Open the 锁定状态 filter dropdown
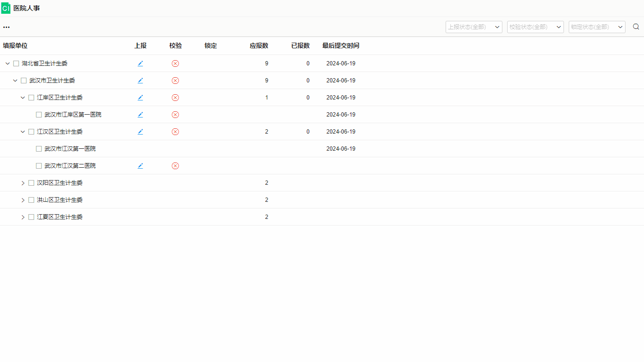Screen dimensions: 644x362 pyautogui.click(x=597, y=27)
